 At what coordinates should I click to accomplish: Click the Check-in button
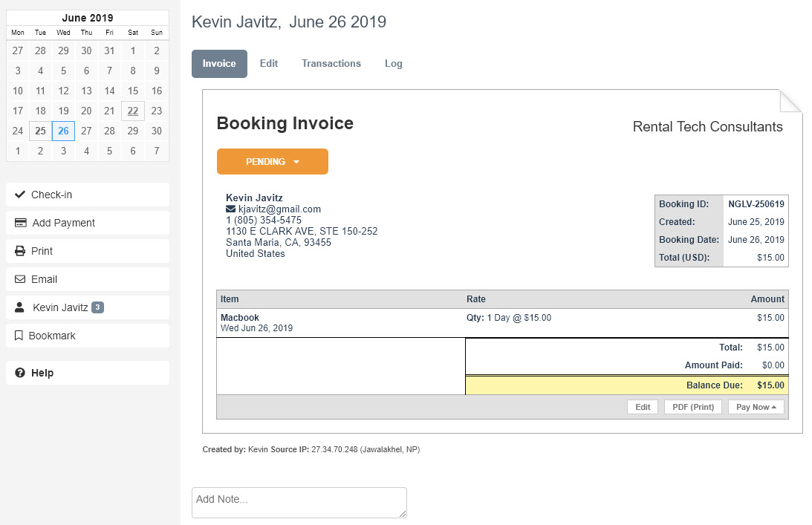click(88, 195)
